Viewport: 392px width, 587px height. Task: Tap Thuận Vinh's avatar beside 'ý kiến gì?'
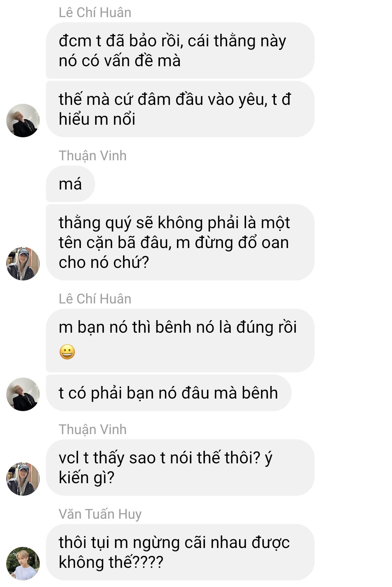pos(23,479)
